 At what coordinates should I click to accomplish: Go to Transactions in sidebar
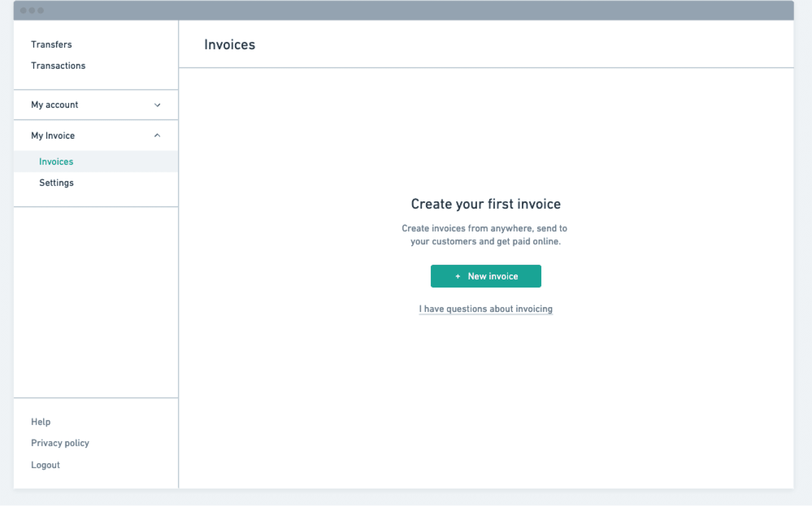[58, 66]
